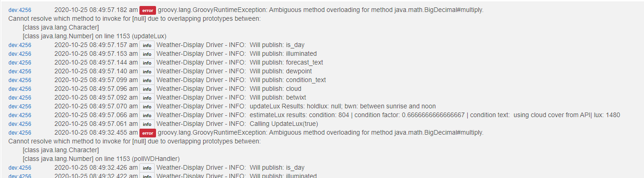644x178 pixels.
Task: Open dev:4256 link for dewpoint log line
Action: pos(20,71)
